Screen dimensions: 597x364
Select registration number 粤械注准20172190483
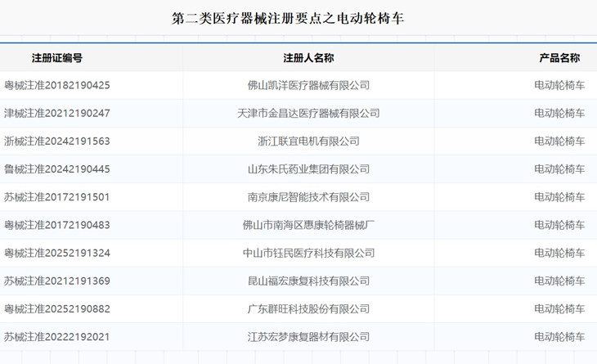(x=57, y=225)
